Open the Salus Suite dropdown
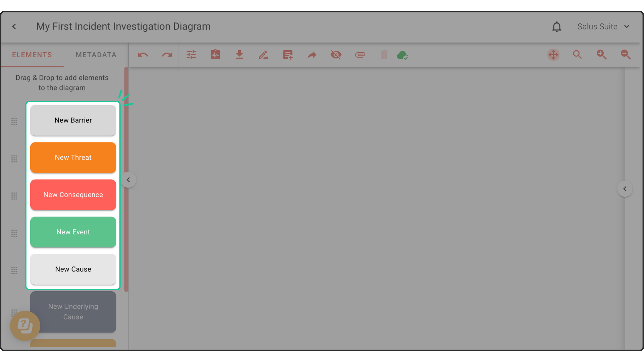Viewport: 644px width, 362px height. (603, 26)
